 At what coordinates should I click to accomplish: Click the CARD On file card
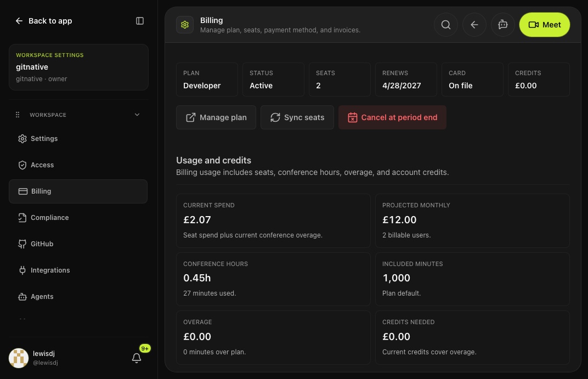pyautogui.click(x=472, y=80)
